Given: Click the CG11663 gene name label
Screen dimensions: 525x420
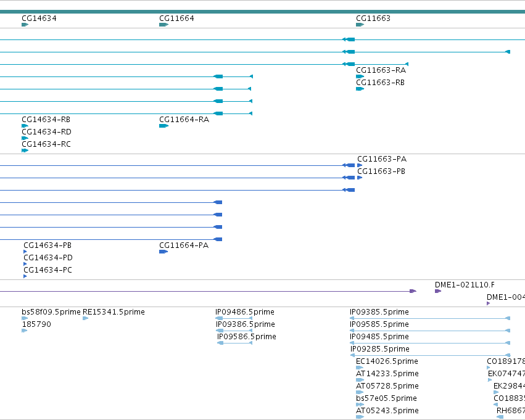Looking at the screenshot, I should (373, 19).
